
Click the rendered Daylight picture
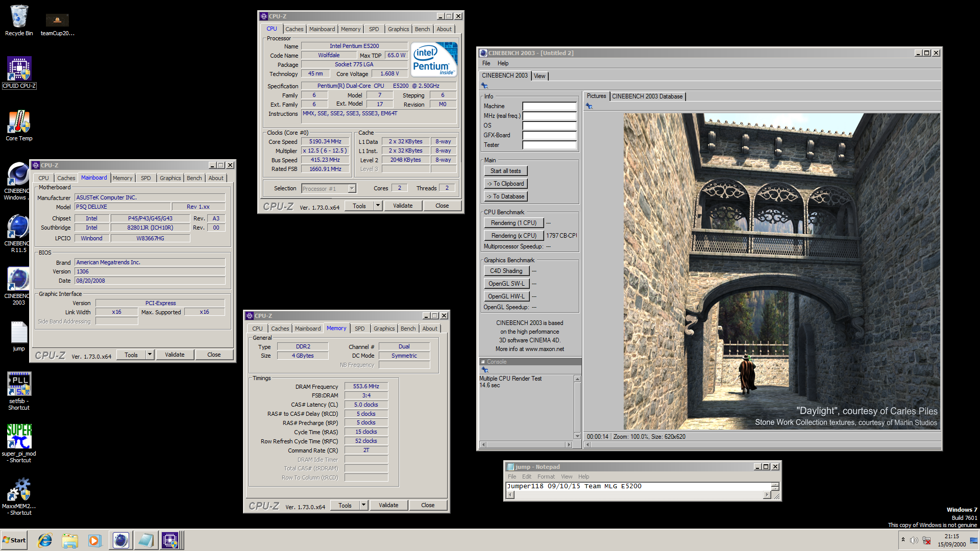781,271
